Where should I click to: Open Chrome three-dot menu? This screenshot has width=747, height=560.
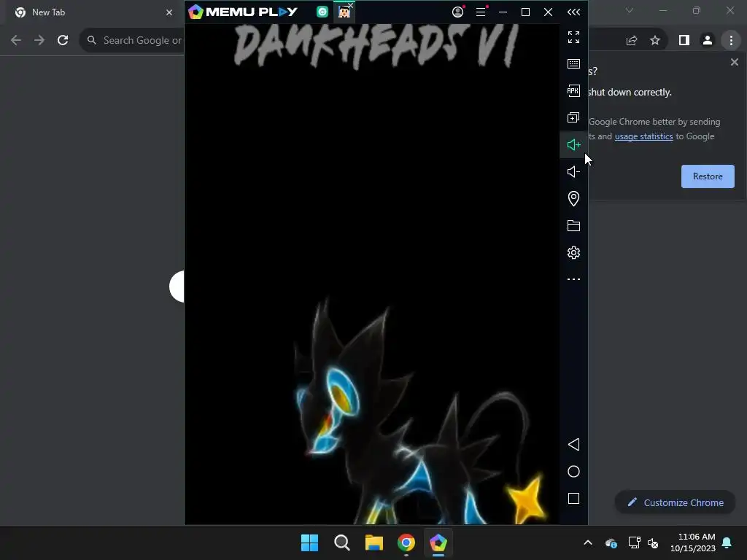pos(731,41)
